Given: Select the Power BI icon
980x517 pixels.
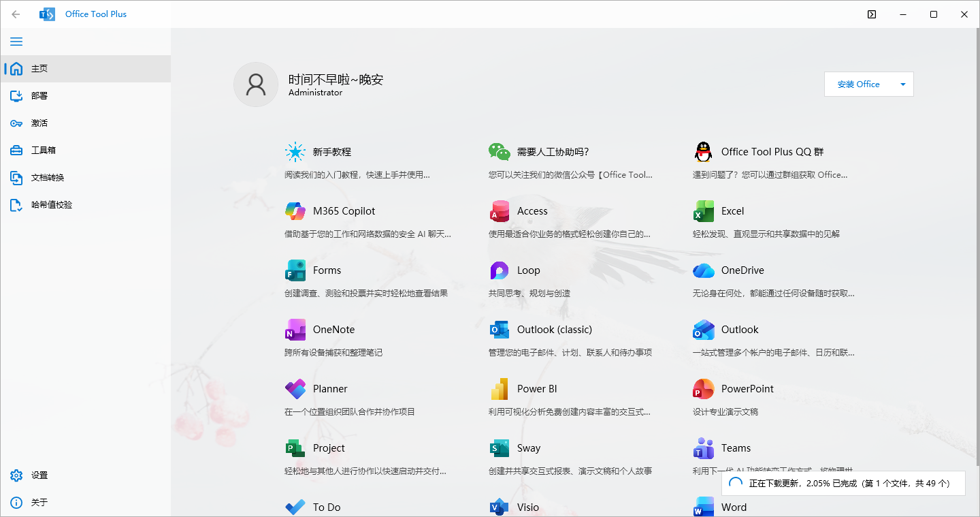Looking at the screenshot, I should (x=500, y=389).
